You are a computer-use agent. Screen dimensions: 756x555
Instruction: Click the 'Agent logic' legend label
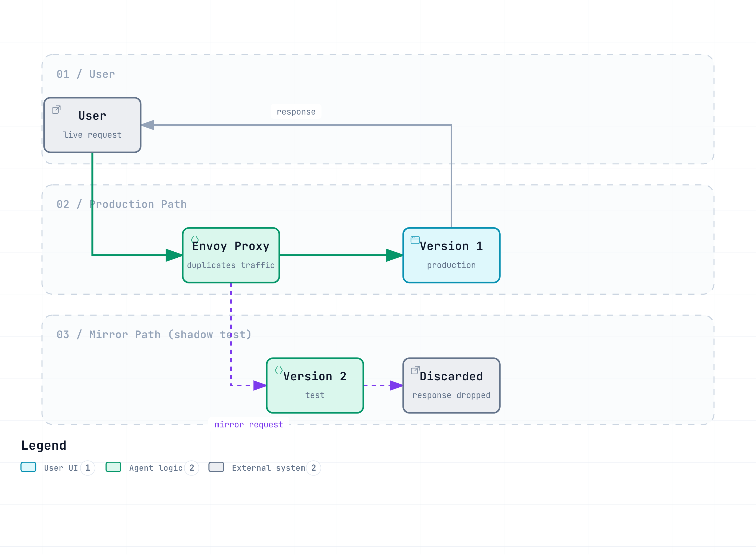[x=156, y=468]
